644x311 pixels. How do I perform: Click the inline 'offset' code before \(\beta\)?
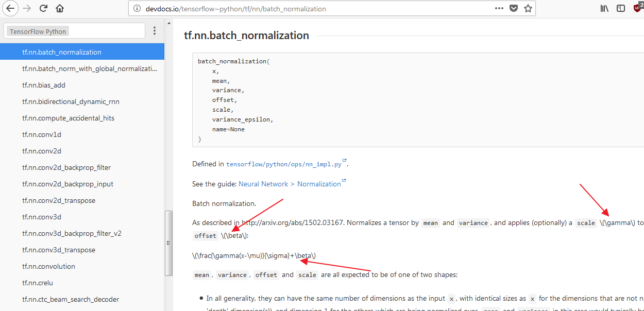coord(205,235)
